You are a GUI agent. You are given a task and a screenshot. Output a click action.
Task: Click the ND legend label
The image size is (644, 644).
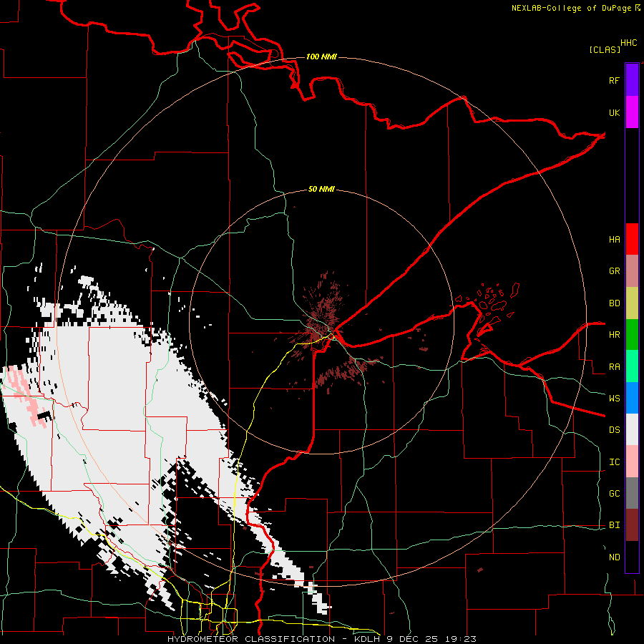pos(614,557)
